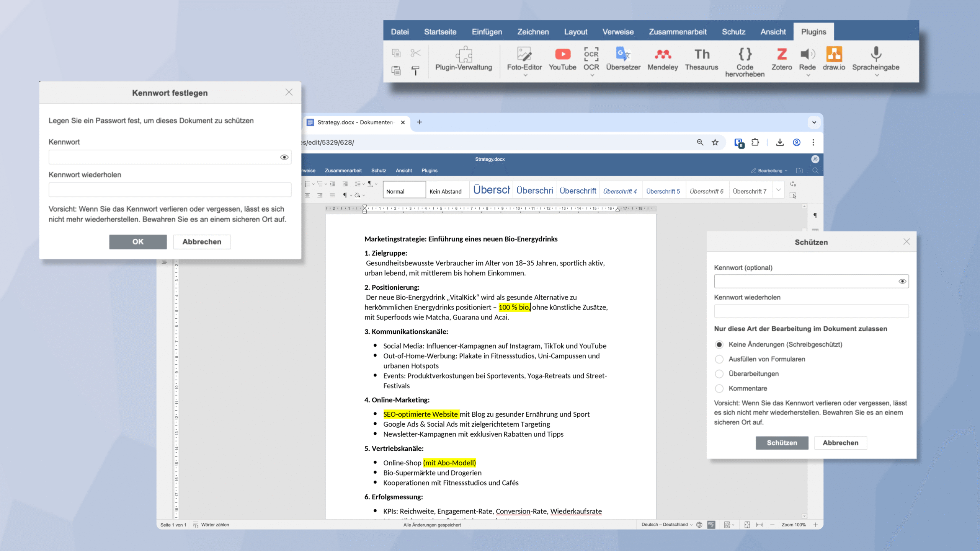
Task: Open the Thesaurus plugin
Action: [x=701, y=59]
